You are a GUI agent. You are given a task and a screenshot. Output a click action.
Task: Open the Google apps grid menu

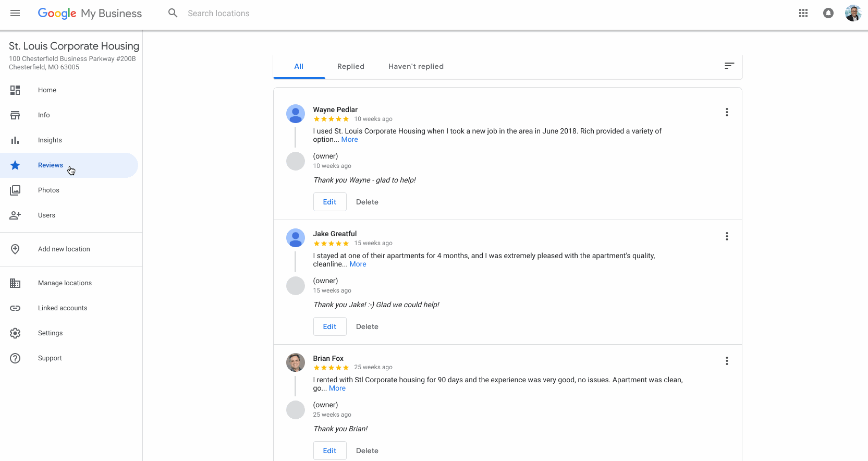point(803,13)
